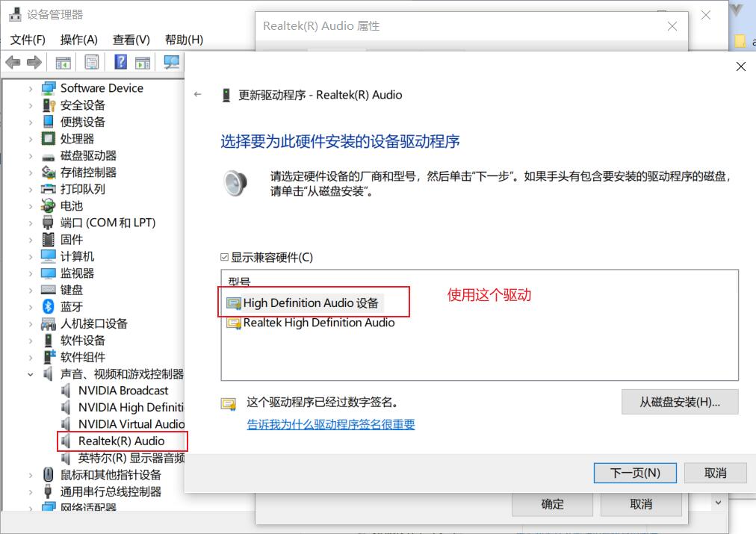Select the Bluetooth (蓝牙) icon in tree

click(49, 306)
